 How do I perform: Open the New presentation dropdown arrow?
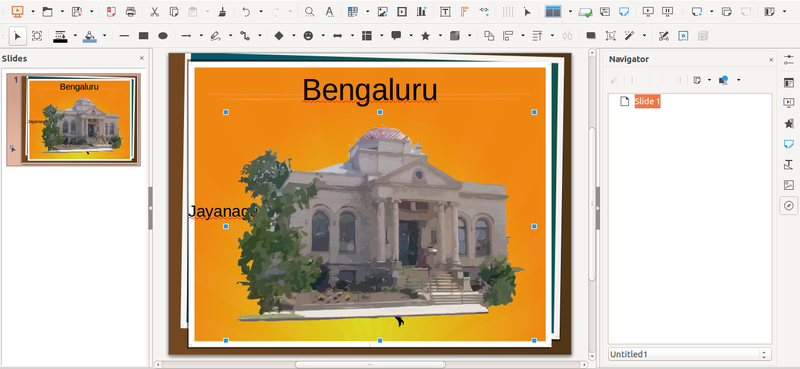pos(32,11)
